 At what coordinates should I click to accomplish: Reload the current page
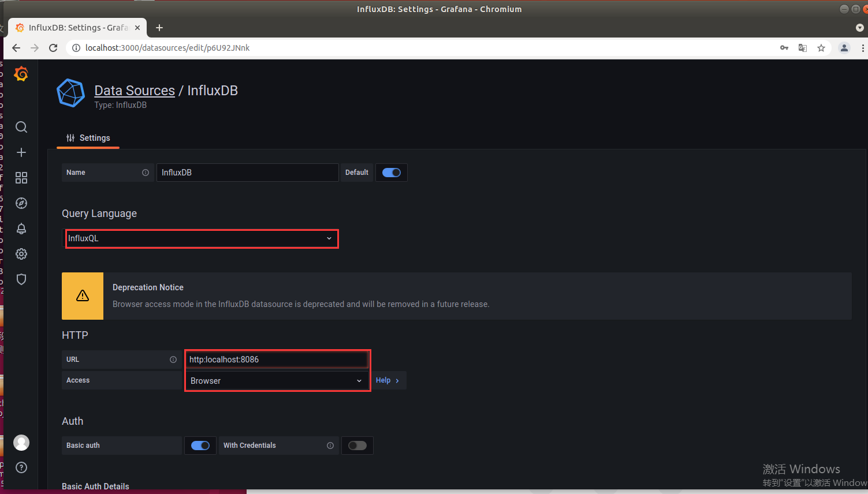(x=53, y=48)
